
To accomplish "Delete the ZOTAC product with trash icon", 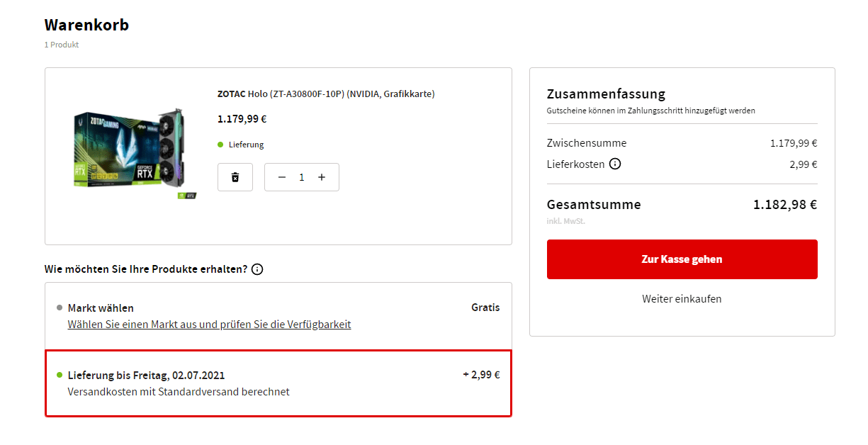I will click(235, 177).
